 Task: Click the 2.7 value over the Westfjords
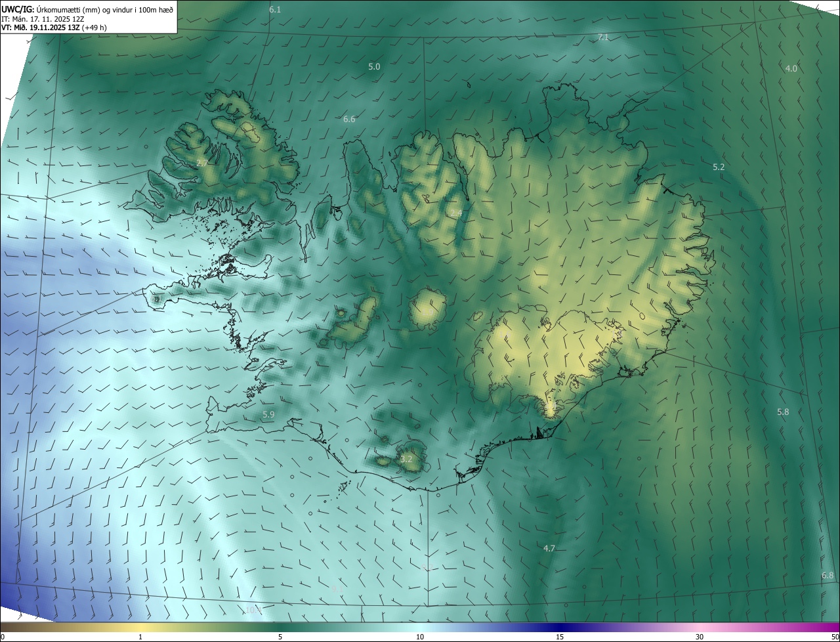(x=202, y=163)
